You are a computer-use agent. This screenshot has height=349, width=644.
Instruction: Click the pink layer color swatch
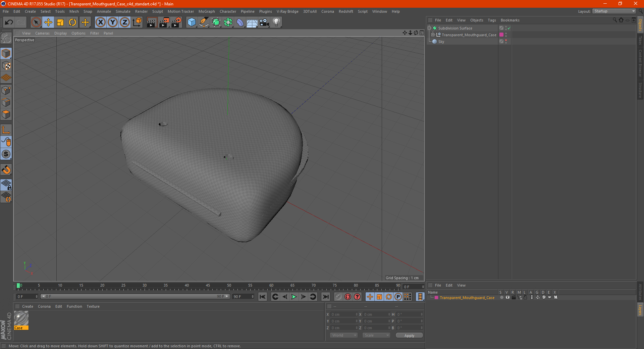[501, 35]
